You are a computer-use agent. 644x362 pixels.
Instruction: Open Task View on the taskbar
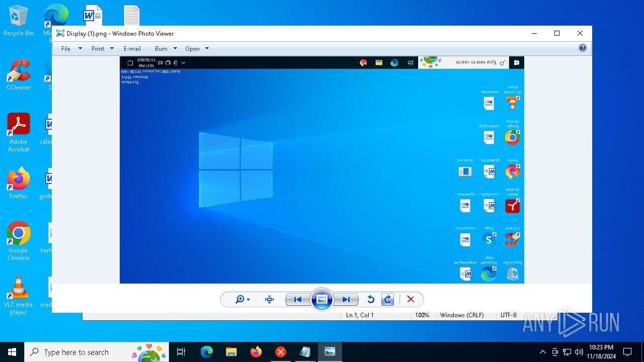pos(182,352)
